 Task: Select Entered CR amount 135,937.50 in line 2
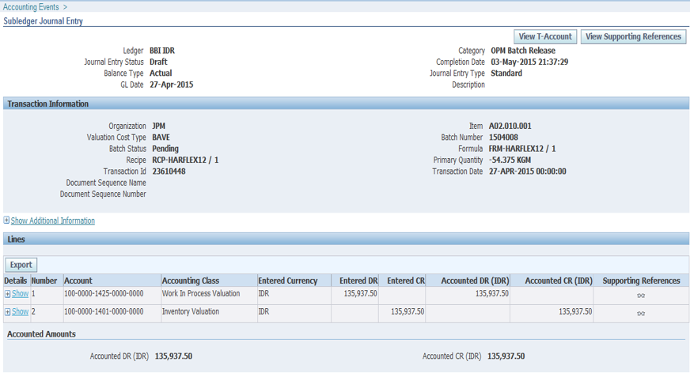pos(407,311)
